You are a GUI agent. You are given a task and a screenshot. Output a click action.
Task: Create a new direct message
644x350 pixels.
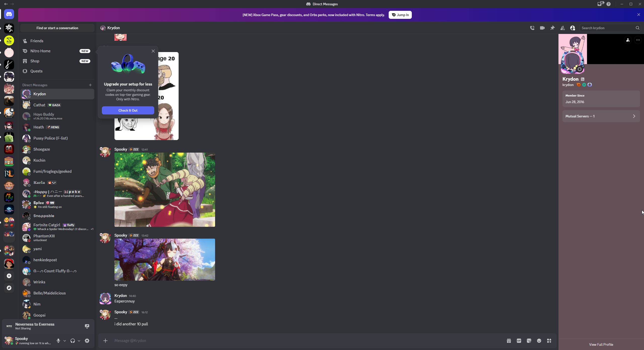pos(90,85)
